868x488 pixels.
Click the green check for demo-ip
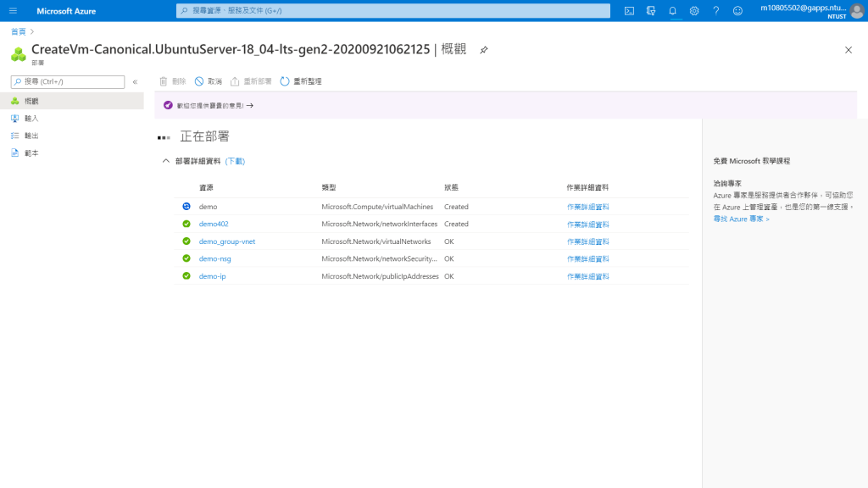186,276
